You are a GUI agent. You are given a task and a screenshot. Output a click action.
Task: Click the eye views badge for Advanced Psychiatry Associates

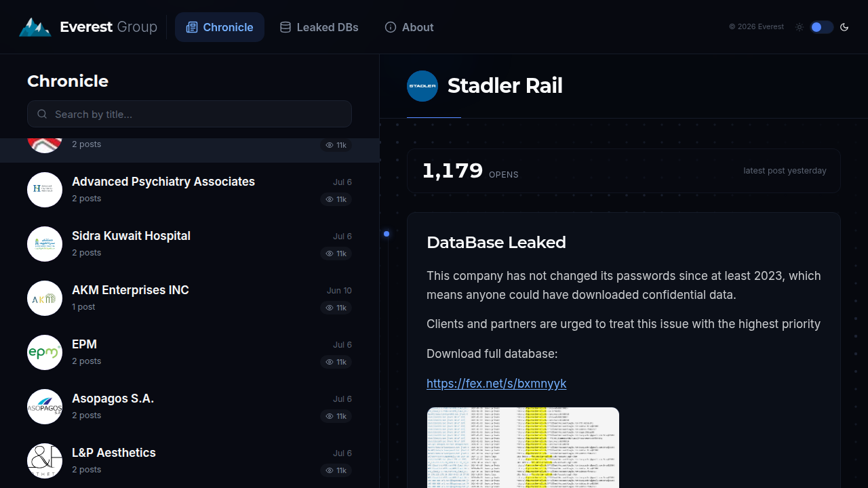[x=336, y=199]
